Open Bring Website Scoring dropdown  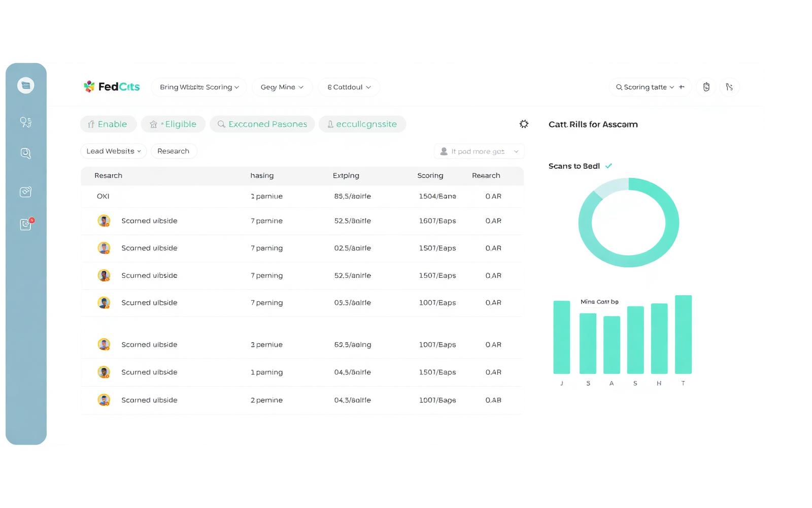coord(199,87)
